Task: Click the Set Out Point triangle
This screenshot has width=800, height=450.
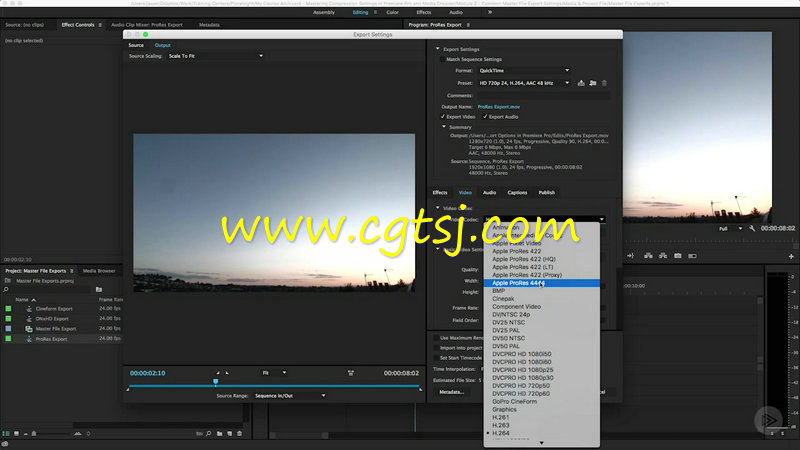Action: [227, 373]
